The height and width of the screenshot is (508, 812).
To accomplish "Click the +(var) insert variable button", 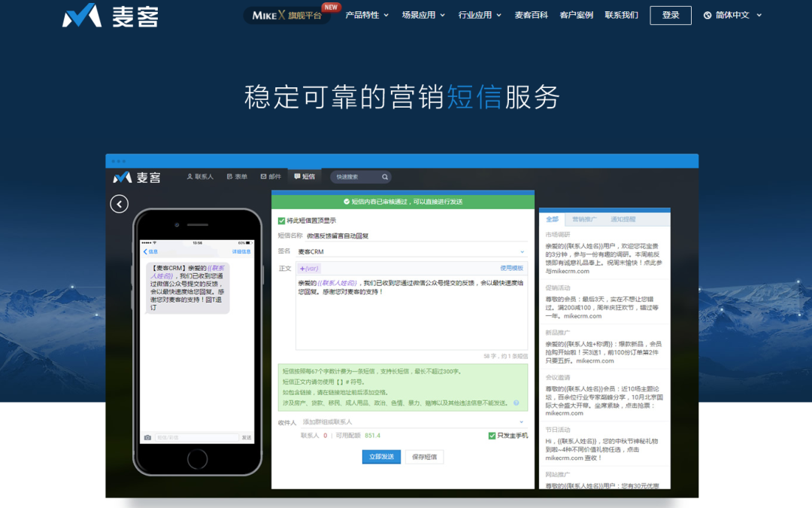I will point(309,268).
